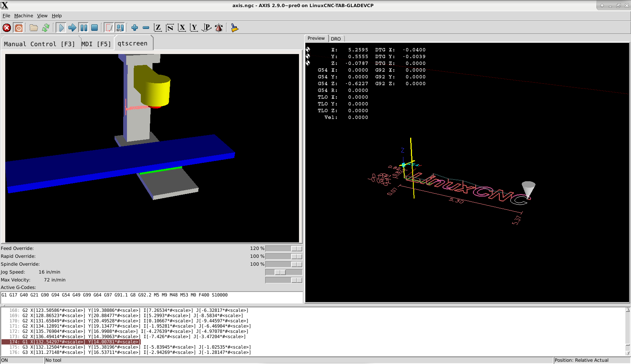Toggle the Emergency Stop button
This screenshot has width=631, height=364.
coord(7,28)
